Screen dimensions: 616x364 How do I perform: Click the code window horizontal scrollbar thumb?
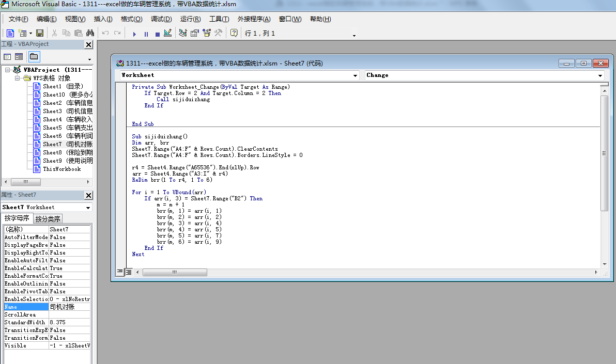pos(175,272)
